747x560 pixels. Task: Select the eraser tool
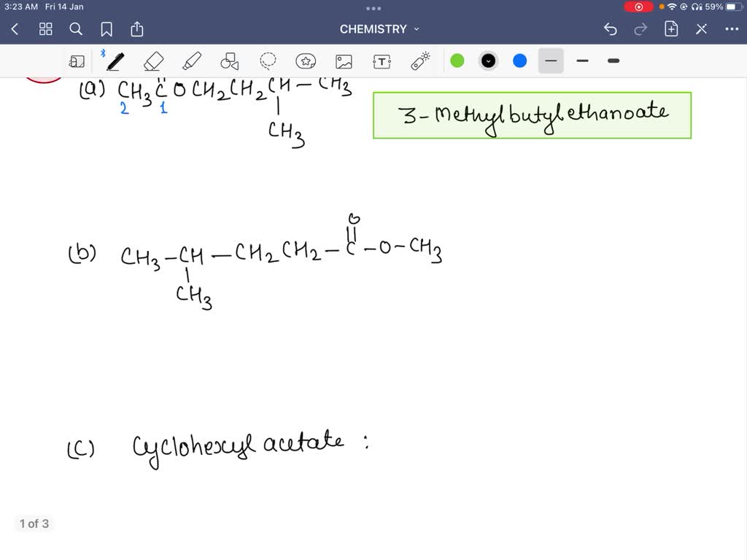click(153, 61)
